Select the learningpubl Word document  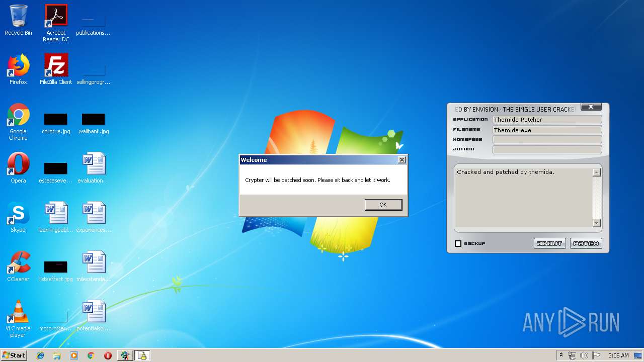pyautogui.click(x=56, y=217)
